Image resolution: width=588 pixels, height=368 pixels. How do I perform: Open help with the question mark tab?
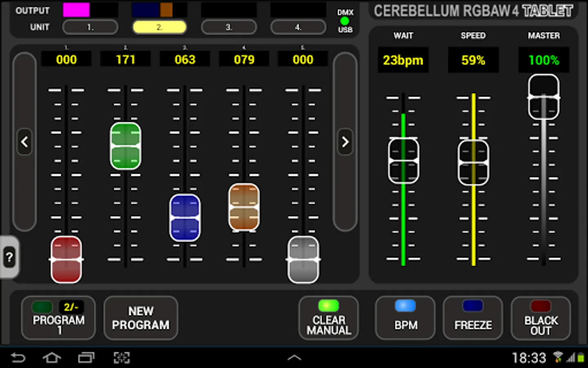9,258
